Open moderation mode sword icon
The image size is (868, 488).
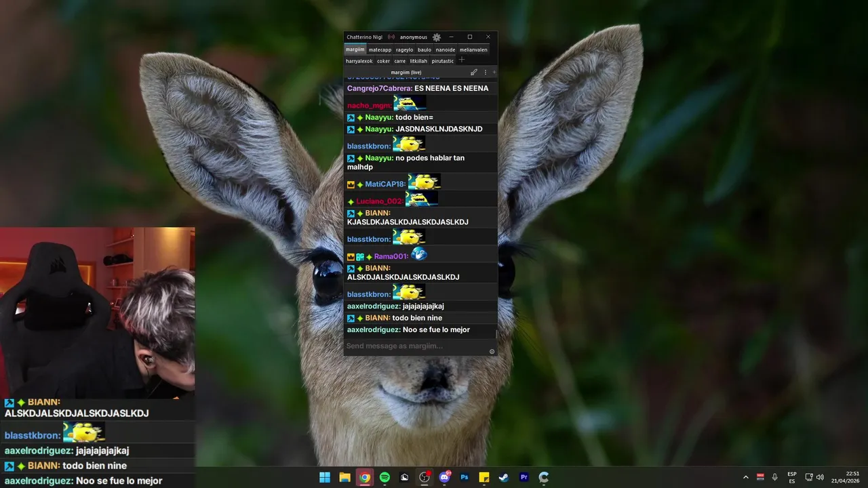click(x=474, y=73)
